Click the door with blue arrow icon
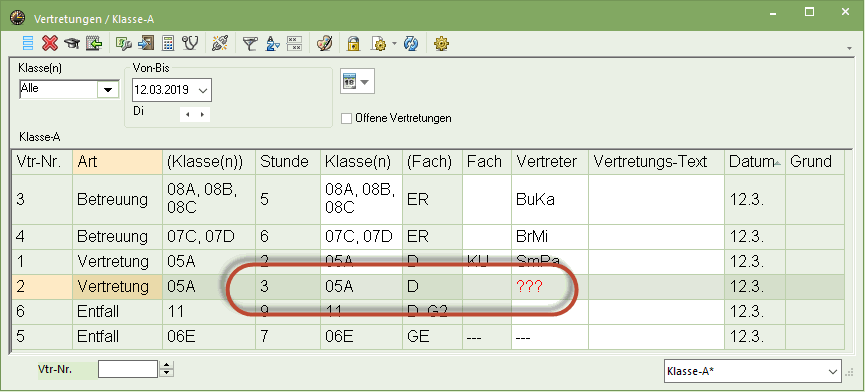This screenshot has width=865, height=392. [146, 44]
